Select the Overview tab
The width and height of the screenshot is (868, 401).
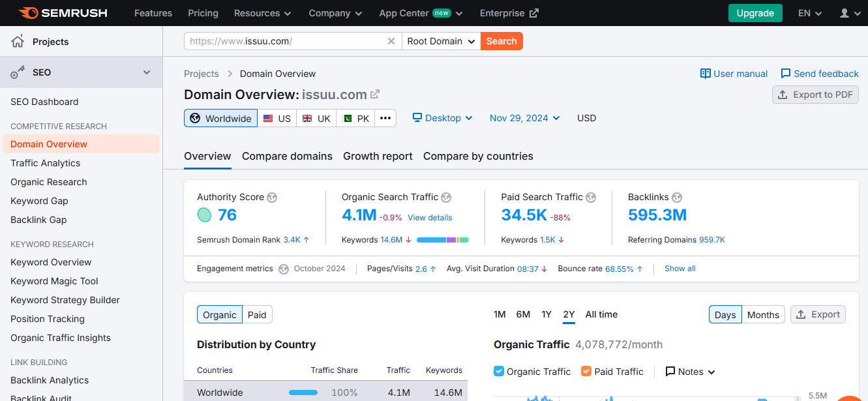click(207, 156)
